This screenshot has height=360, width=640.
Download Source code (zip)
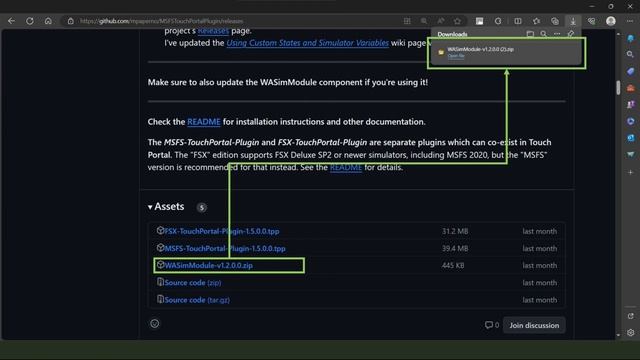[x=193, y=282]
